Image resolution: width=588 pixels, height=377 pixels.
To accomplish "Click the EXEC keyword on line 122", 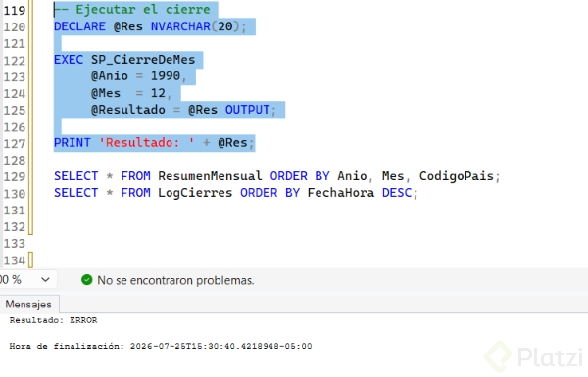I will point(69,60).
